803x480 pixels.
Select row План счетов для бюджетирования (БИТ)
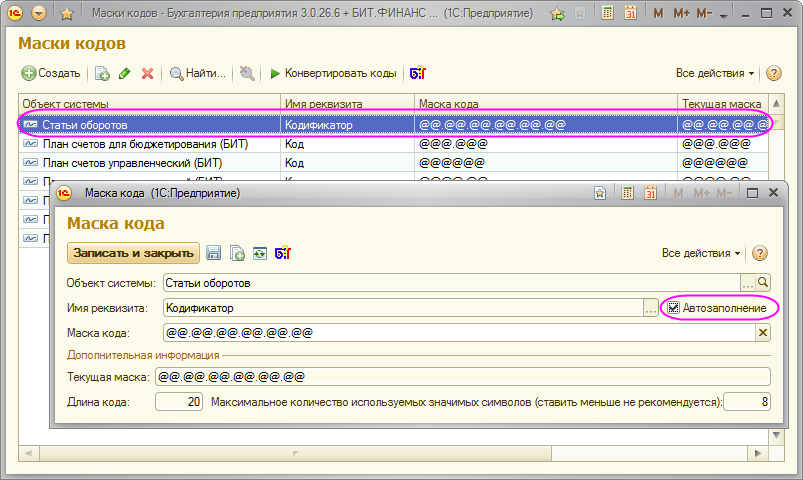tap(393, 144)
